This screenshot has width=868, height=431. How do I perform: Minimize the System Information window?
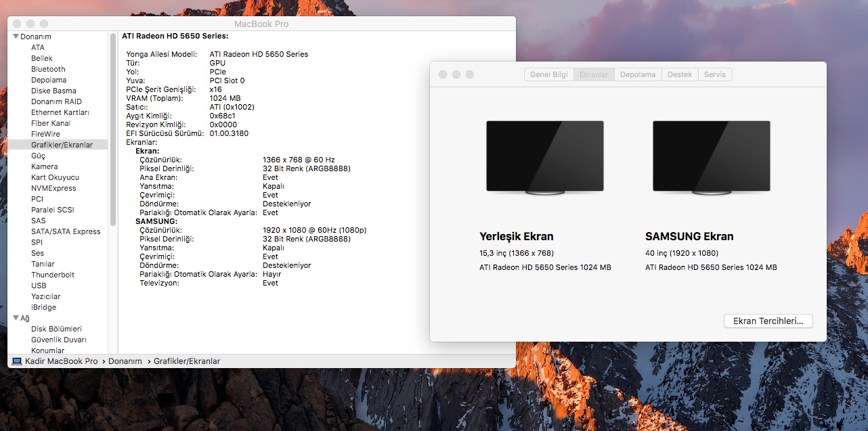pyautogui.click(x=30, y=24)
